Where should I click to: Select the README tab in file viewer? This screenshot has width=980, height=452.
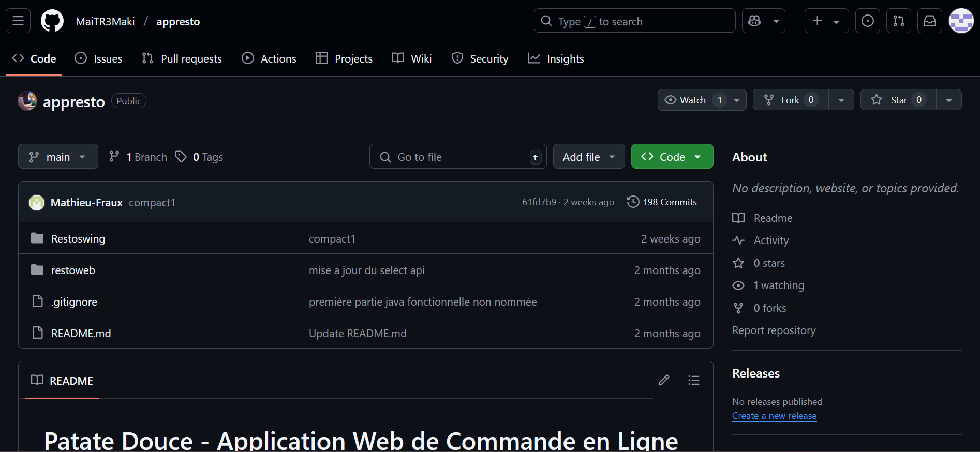click(x=62, y=381)
